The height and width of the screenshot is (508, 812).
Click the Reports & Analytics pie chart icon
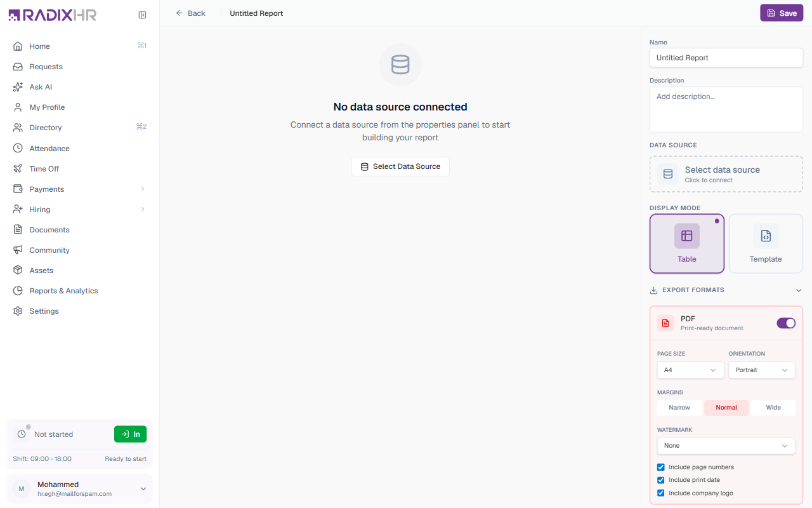coord(18,290)
